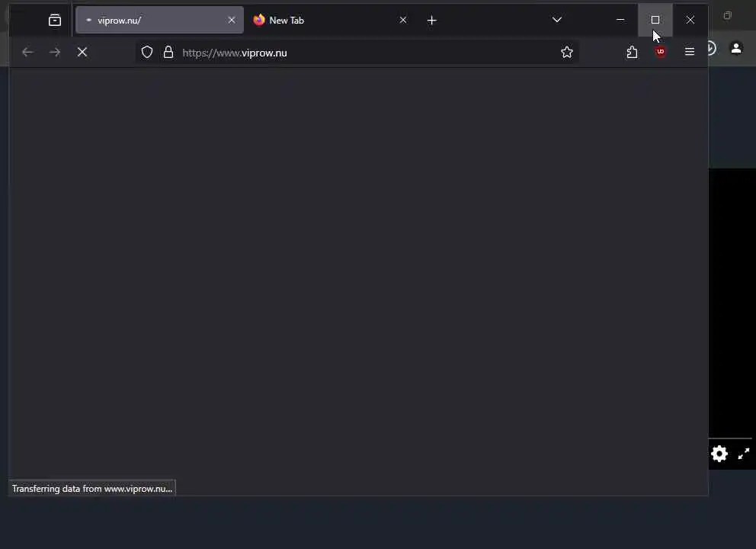
Task: Go back to previous page
Action: pyautogui.click(x=27, y=52)
